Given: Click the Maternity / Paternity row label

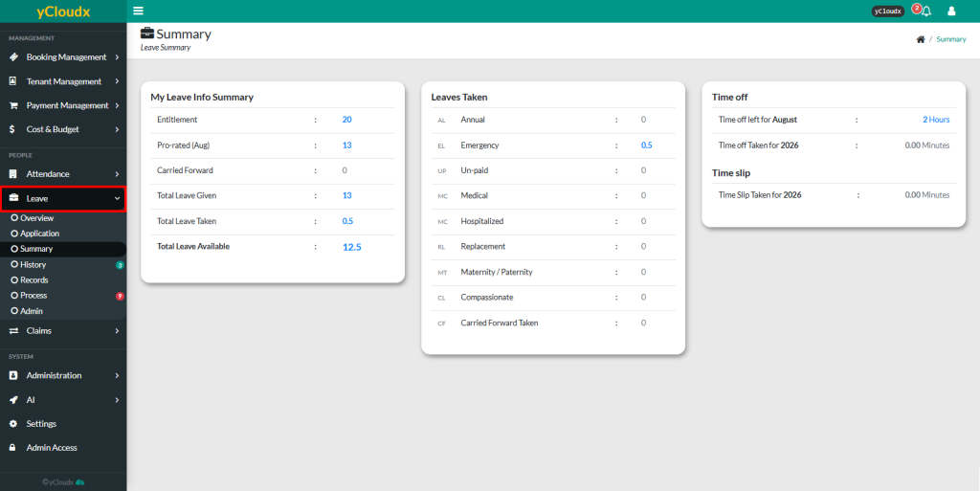Looking at the screenshot, I should tap(497, 272).
